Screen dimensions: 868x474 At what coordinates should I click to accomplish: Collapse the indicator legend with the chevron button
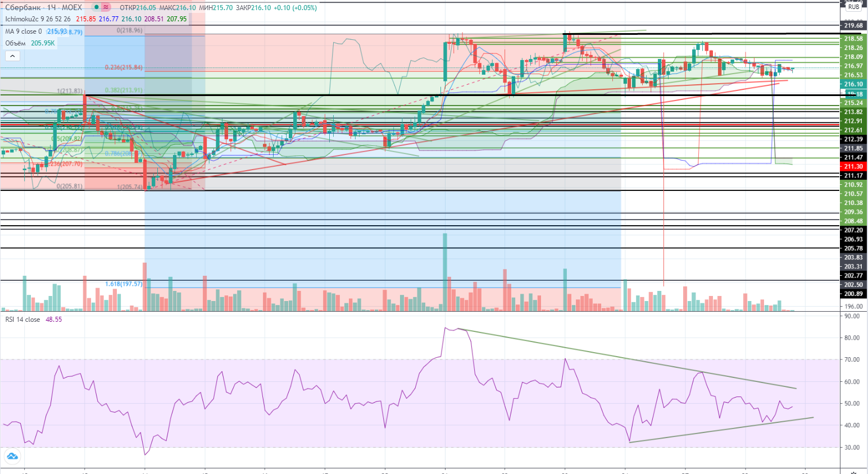[x=12, y=56]
